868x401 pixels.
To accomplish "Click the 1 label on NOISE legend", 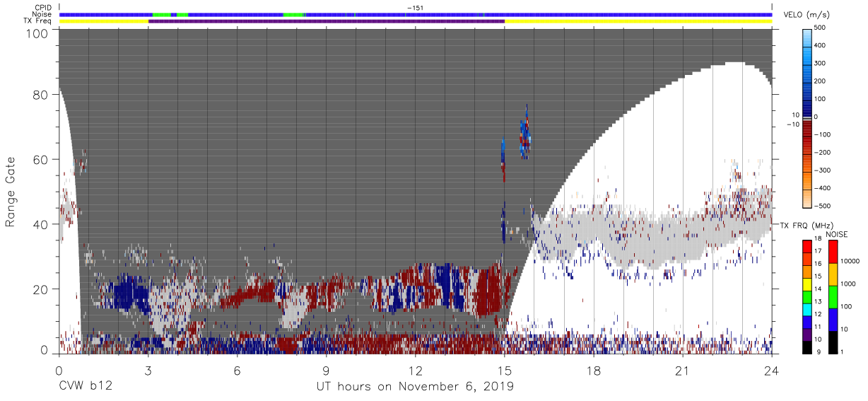I will click(843, 351).
